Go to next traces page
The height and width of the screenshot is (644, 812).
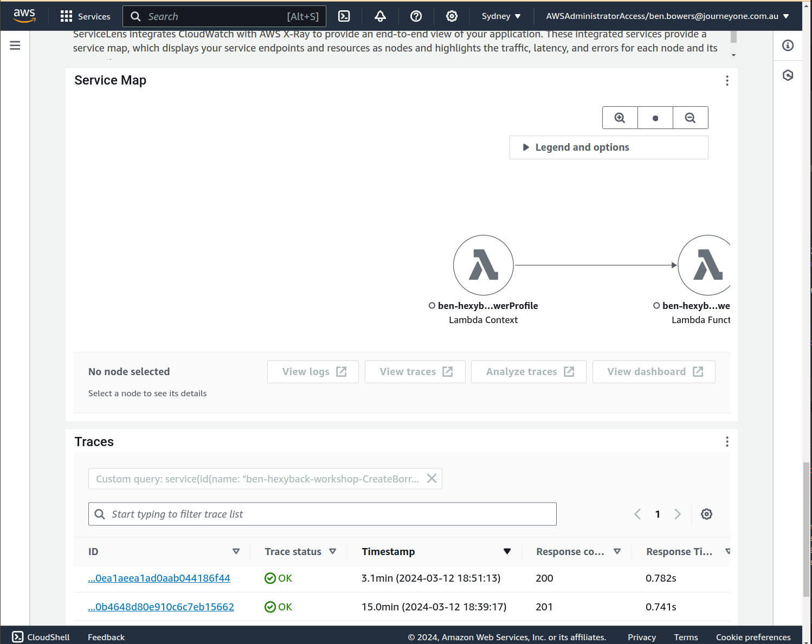(x=678, y=514)
